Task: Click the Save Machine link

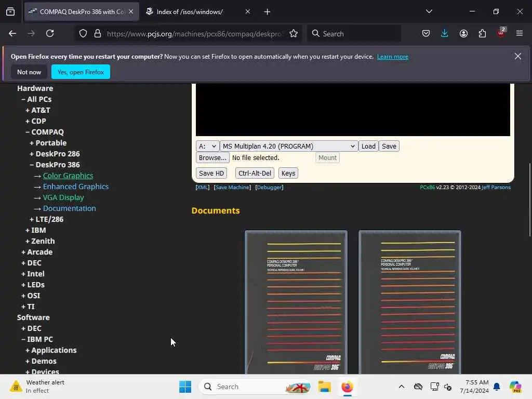Action: (x=232, y=187)
